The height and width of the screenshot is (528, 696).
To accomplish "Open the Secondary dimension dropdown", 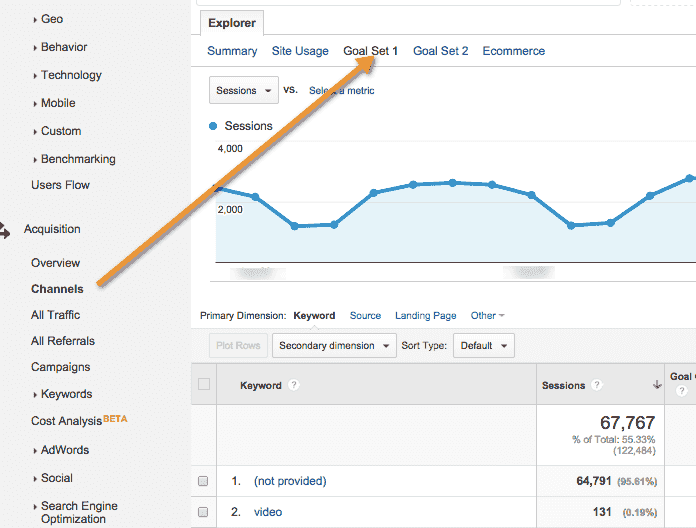I will (333, 346).
